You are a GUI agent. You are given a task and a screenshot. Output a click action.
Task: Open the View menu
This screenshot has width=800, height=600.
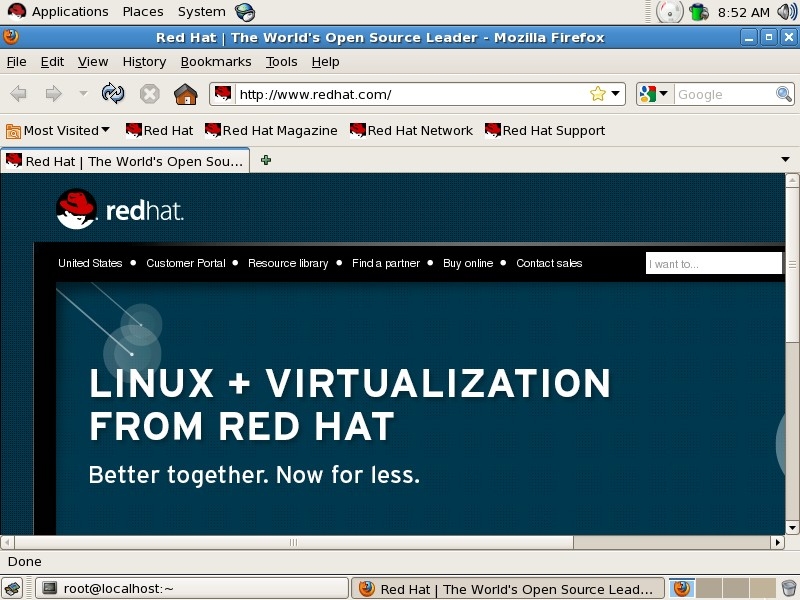click(x=93, y=62)
